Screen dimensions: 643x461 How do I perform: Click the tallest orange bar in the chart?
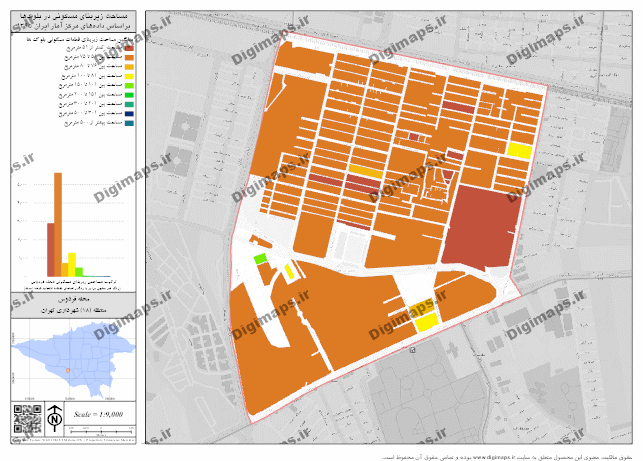(x=58, y=225)
